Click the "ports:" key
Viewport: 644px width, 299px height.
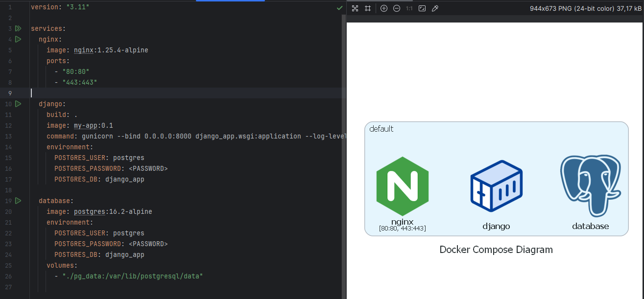click(x=58, y=61)
